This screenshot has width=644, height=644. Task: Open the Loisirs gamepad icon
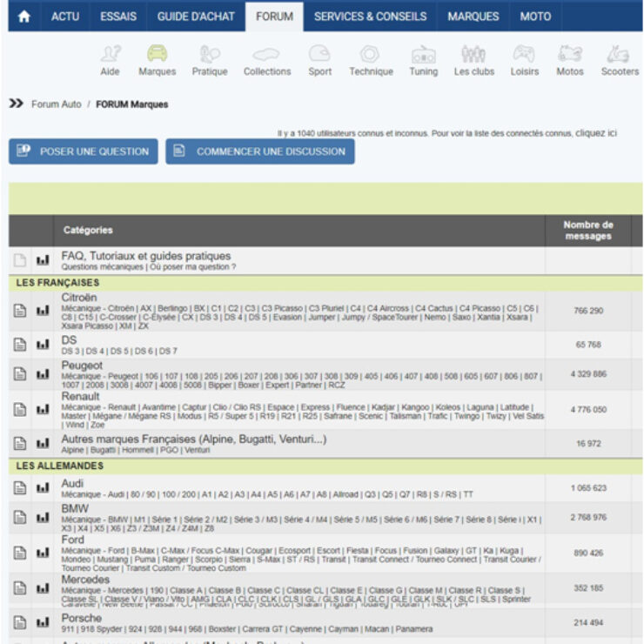point(524,54)
